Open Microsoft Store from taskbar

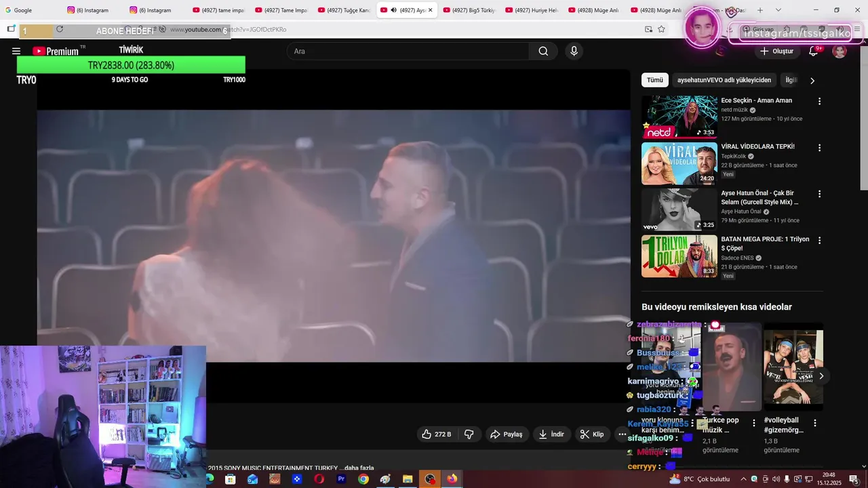pos(231,479)
